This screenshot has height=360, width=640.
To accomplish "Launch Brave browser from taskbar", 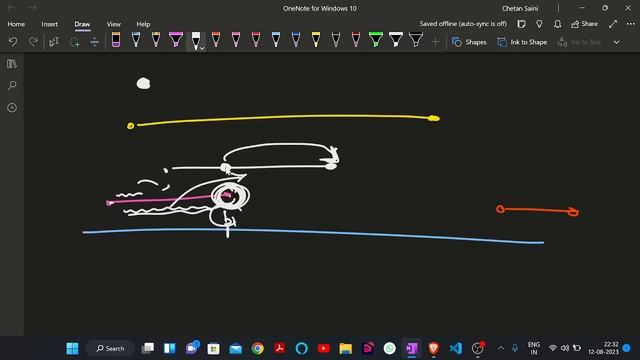I will click(x=433, y=348).
